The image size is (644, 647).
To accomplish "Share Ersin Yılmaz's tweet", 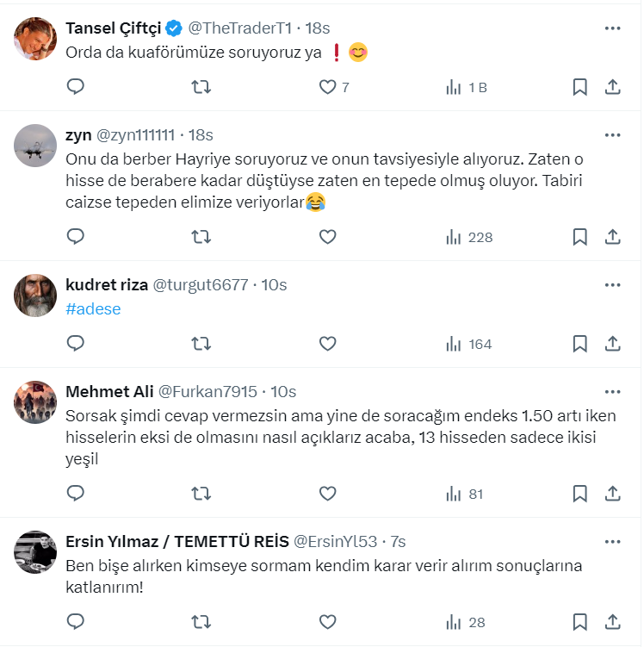I will [613, 621].
